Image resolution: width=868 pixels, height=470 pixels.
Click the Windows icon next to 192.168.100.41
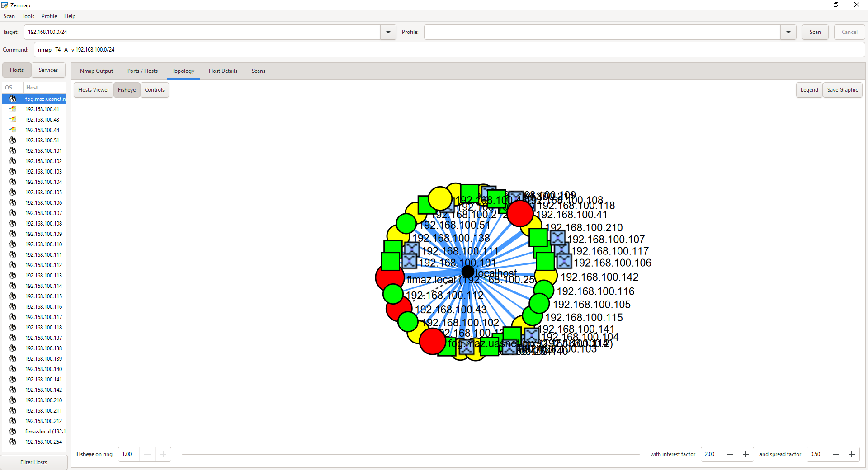click(x=13, y=109)
